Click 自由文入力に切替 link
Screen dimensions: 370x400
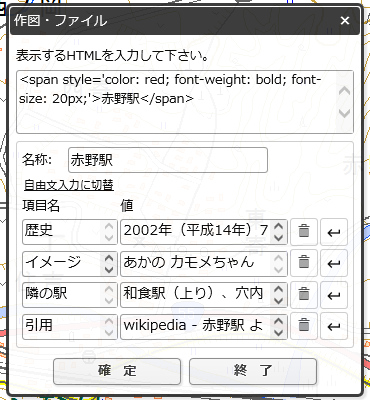point(69,185)
